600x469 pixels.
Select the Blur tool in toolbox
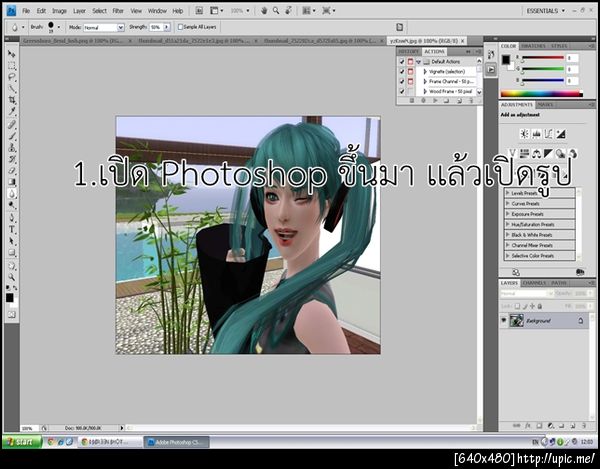point(11,194)
